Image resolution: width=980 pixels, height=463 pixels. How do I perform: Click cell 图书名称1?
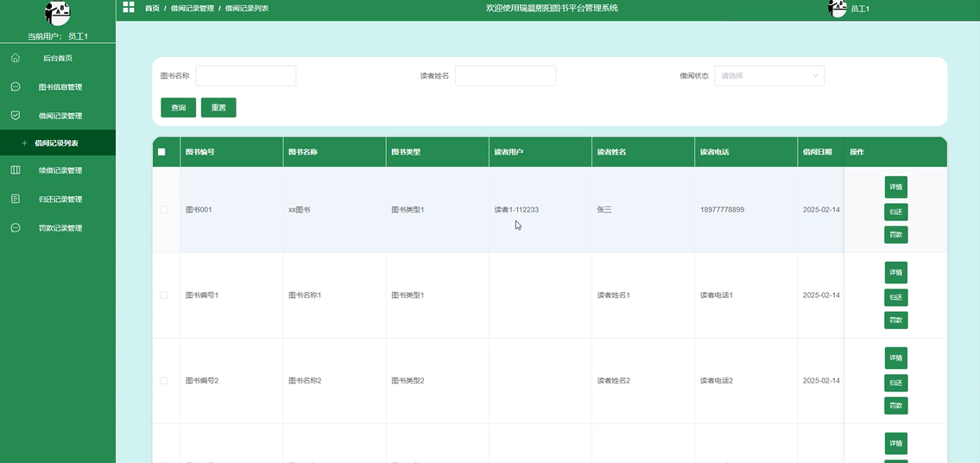[x=305, y=295]
